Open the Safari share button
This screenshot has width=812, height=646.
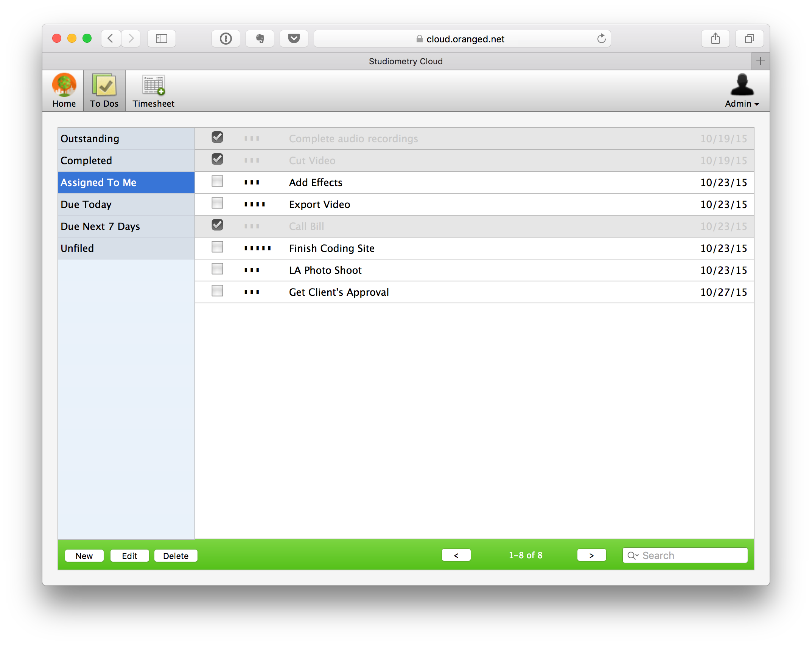coord(715,39)
